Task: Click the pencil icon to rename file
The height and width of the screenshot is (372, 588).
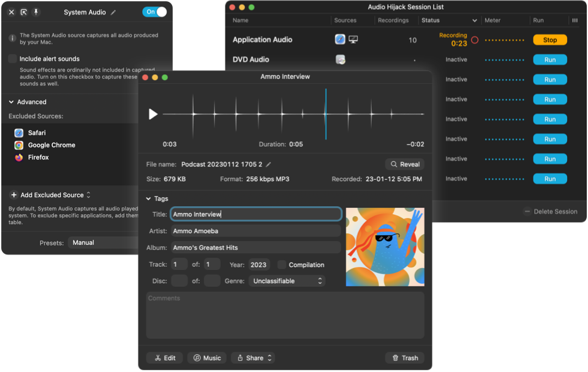Action: click(x=268, y=165)
